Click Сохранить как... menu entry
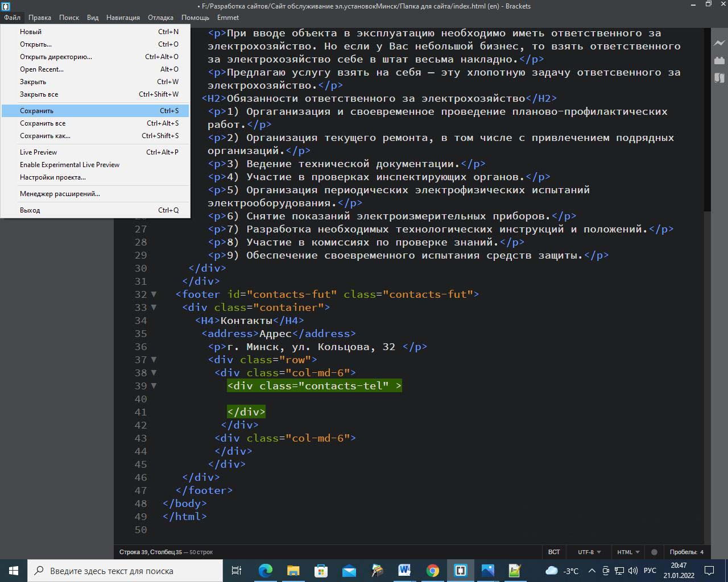 tap(45, 136)
